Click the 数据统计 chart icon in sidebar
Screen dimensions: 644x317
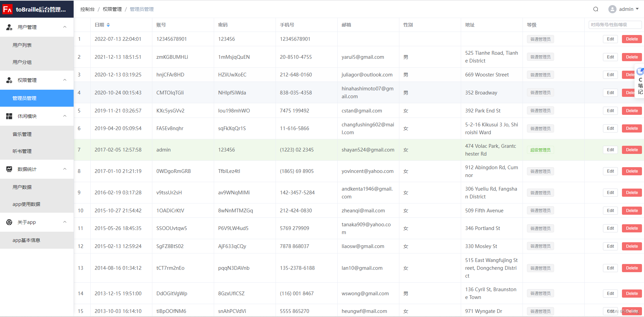9,169
